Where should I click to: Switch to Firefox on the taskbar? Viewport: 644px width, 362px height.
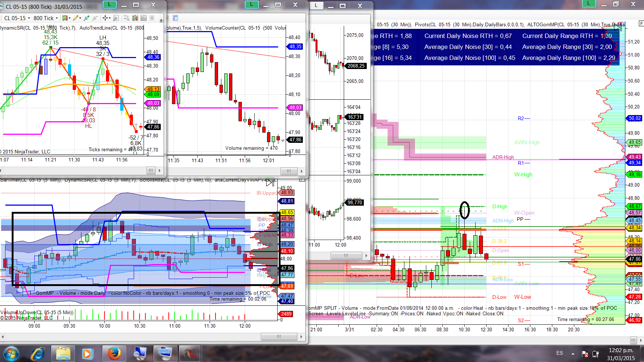click(114, 354)
